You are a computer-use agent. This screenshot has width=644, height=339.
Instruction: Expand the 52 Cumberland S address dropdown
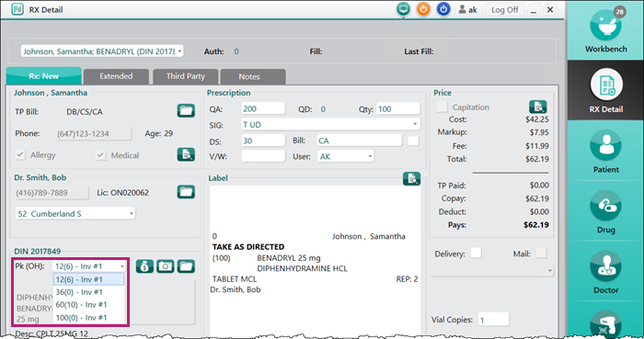click(131, 213)
